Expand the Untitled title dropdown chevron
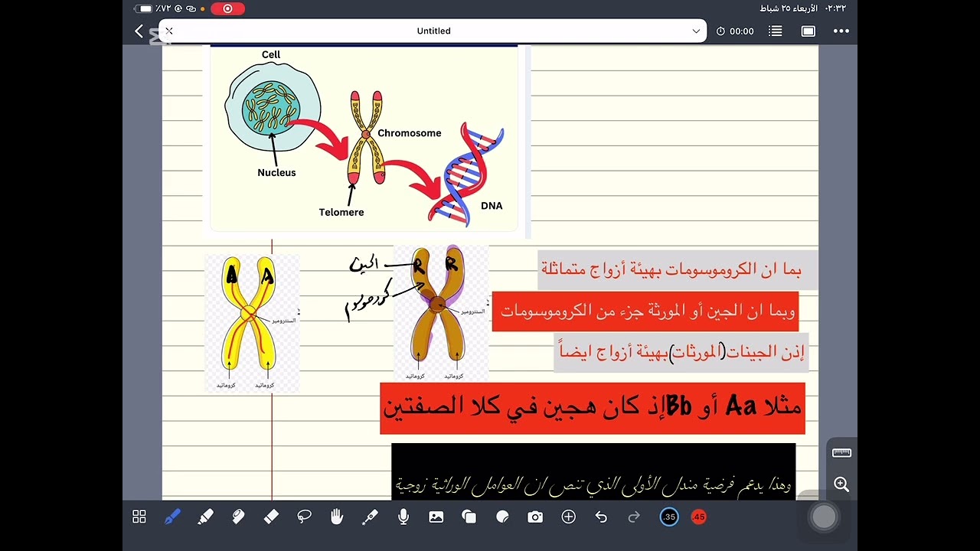The height and width of the screenshot is (551, 980). click(696, 31)
